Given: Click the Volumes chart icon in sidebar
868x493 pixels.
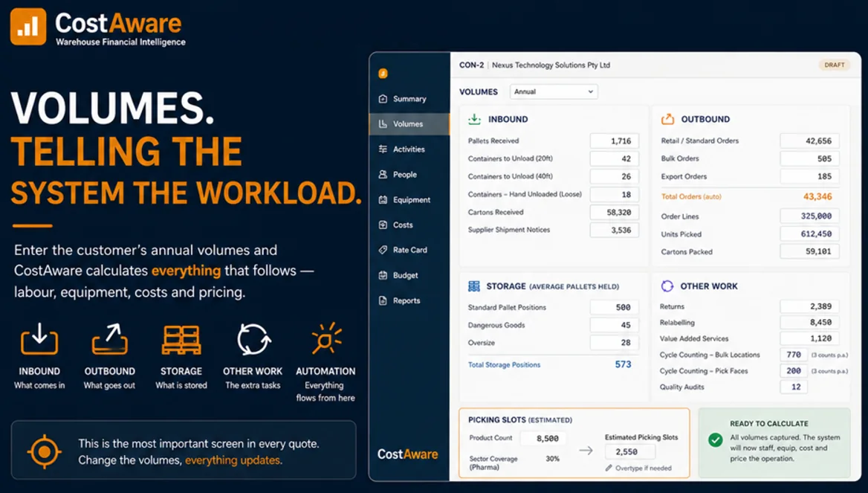Looking at the screenshot, I should click(x=383, y=124).
